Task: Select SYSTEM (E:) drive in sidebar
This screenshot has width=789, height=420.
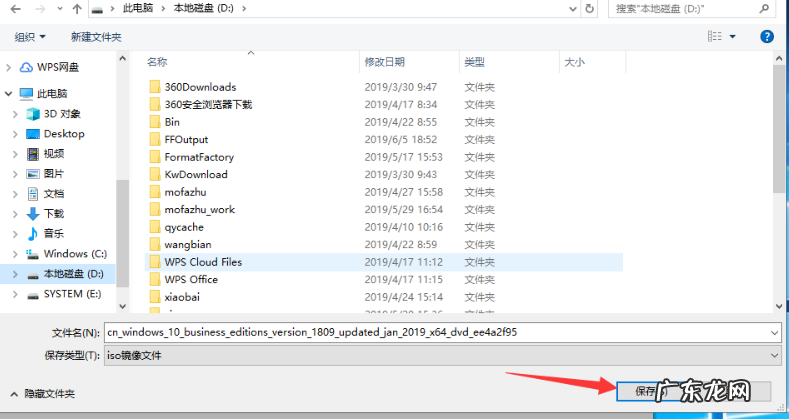Action: (x=64, y=294)
